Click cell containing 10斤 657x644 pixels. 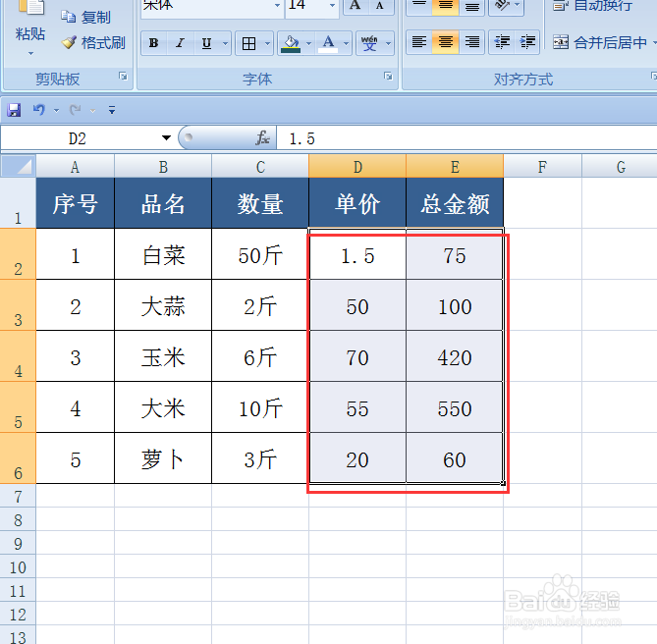[260, 408]
